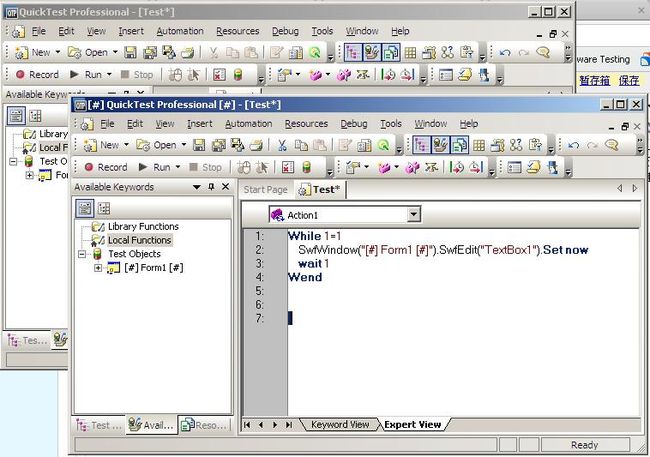The height and width of the screenshot is (457, 650).
Task: Open the New dropdown arrow in front window
Action: (x=126, y=145)
